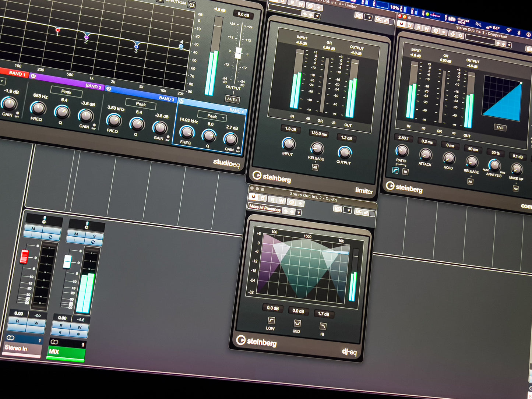Click the QC button in DJ-EQ window
532x399 pixels.
(x=359, y=211)
